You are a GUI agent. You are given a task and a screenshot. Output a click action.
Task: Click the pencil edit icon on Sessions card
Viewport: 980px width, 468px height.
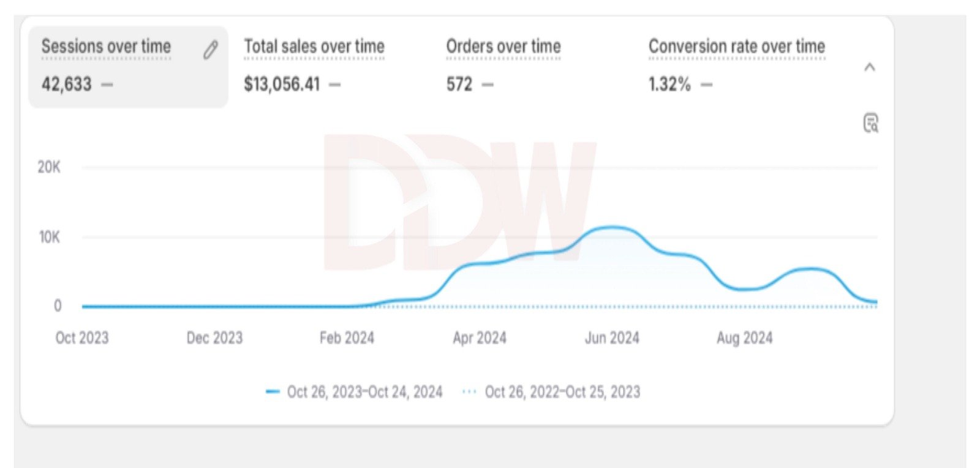pos(210,50)
